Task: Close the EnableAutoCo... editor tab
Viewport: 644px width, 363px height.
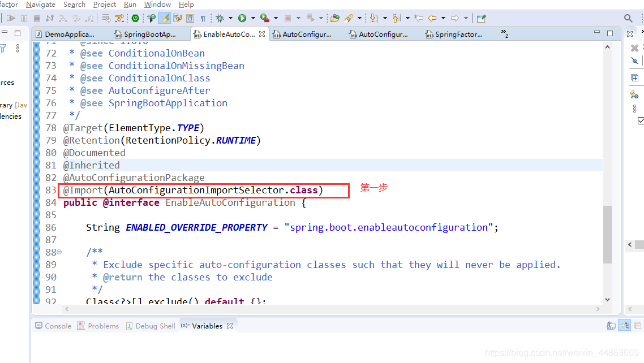Action: (x=262, y=34)
